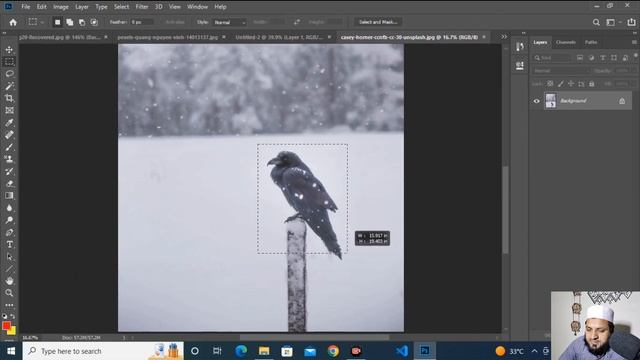The height and width of the screenshot is (360, 640).
Task: Toggle lock transparent pixels
Action: coord(550,84)
